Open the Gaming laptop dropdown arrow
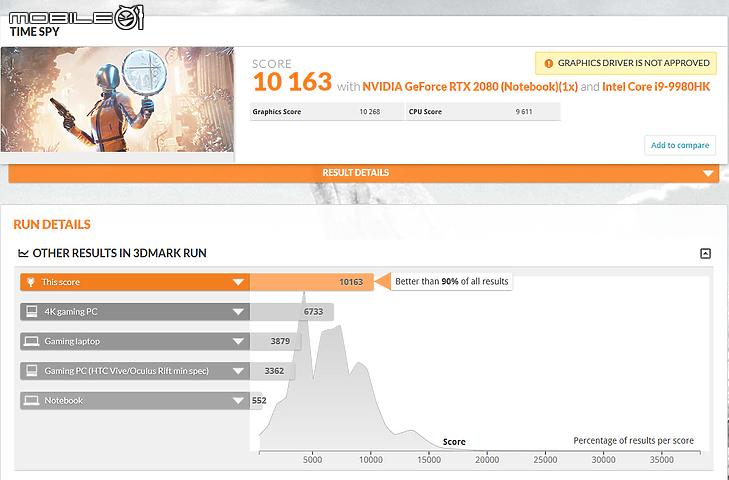 click(238, 341)
